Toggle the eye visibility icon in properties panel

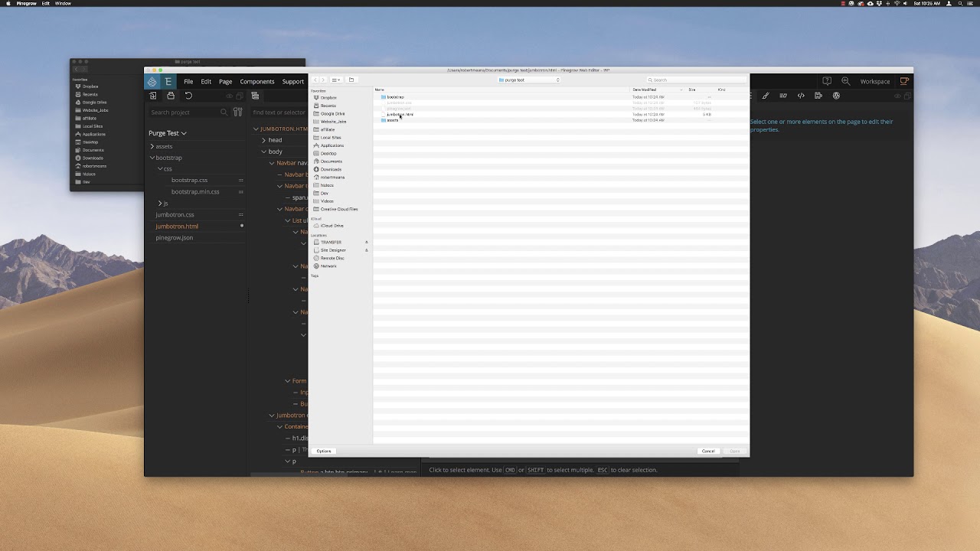click(898, 96)
